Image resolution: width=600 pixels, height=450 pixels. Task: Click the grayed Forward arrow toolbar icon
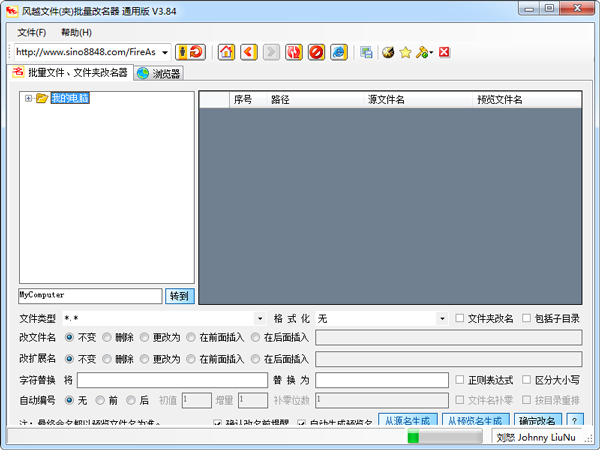[x=271, y=52]
